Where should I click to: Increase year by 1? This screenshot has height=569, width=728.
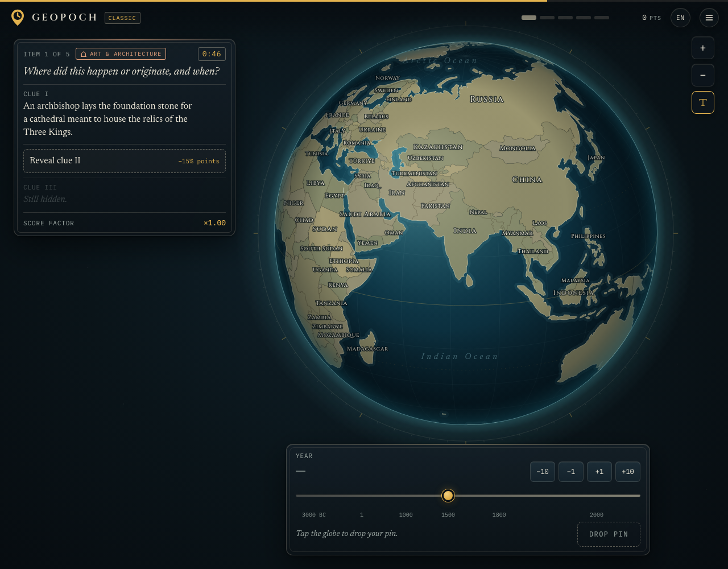(x=599, y=472)
